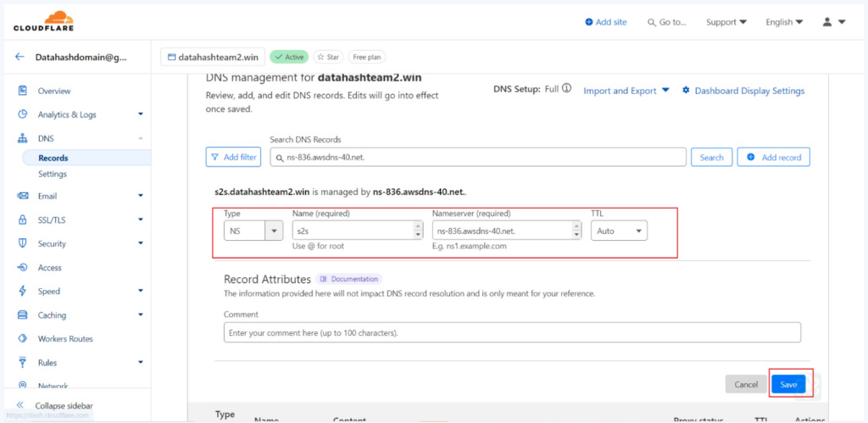Click the Security shield icon

pyautogui.click(x=23, y=243)
